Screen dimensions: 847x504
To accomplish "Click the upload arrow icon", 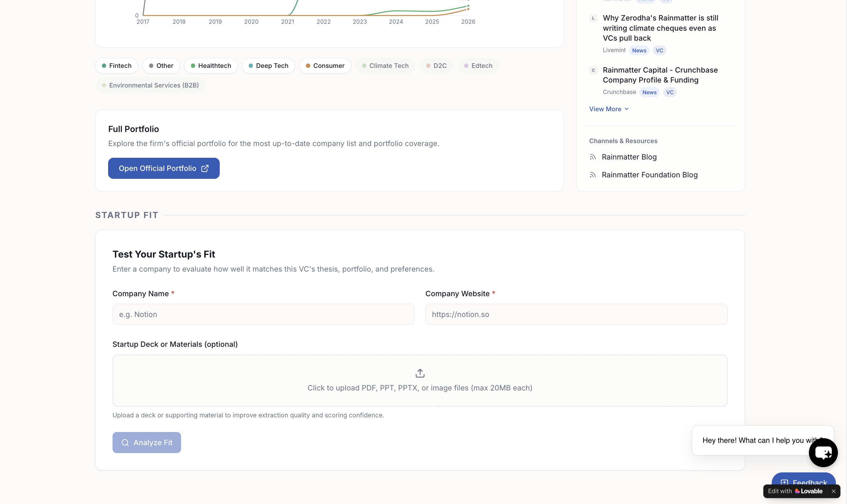I will tap(420, 373).
